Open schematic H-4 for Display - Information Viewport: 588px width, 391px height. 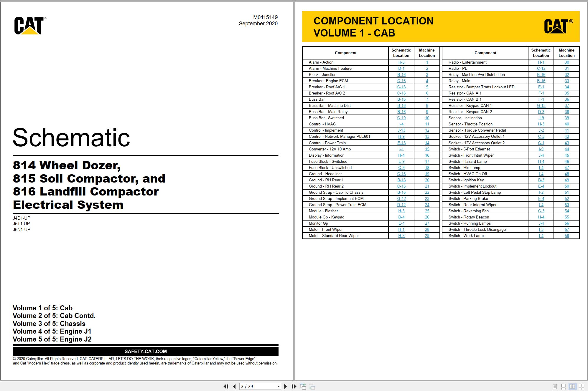(x=401, y=155)
